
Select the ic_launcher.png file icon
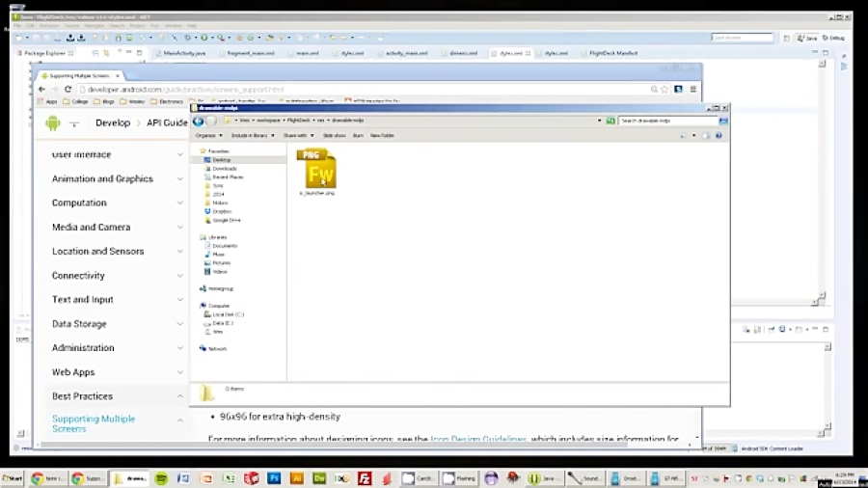coord(317,170)
